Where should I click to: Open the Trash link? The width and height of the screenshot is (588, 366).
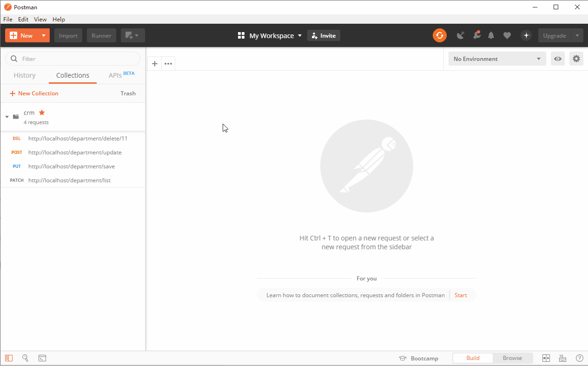click(x=128, y=93)
